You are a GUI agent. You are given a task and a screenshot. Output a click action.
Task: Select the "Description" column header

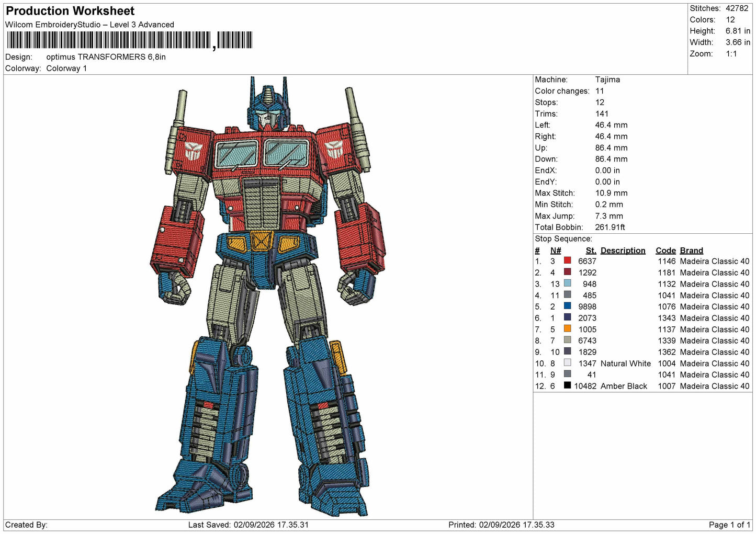[x=623, y=251]
